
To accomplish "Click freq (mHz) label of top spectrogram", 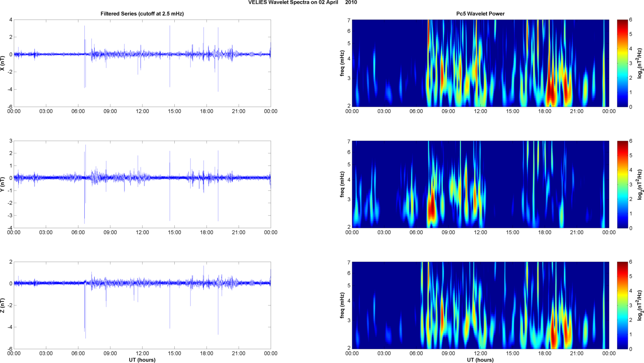I will point(342,63).
